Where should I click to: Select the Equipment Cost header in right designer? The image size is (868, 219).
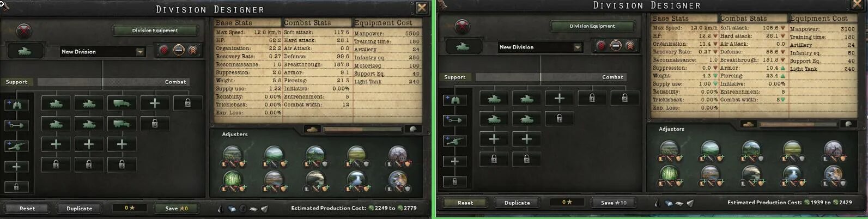819,18
